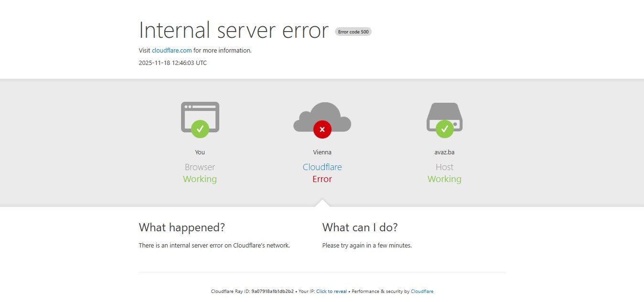Open the blue Cloudflare link under Vienna
This screenshot has height=302, width=644.
pos(322,167)
